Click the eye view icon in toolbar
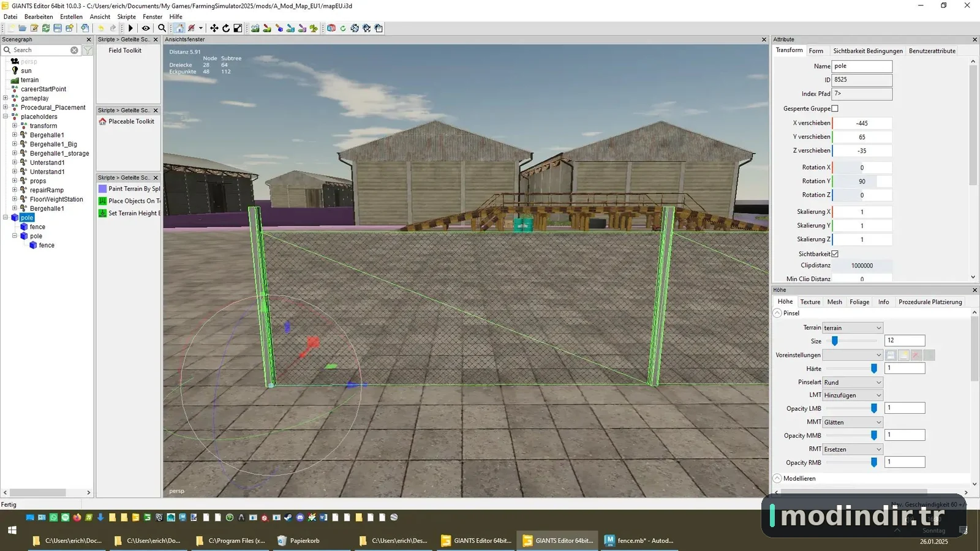This screenshot has height=551, width=980. click(146, 28)
